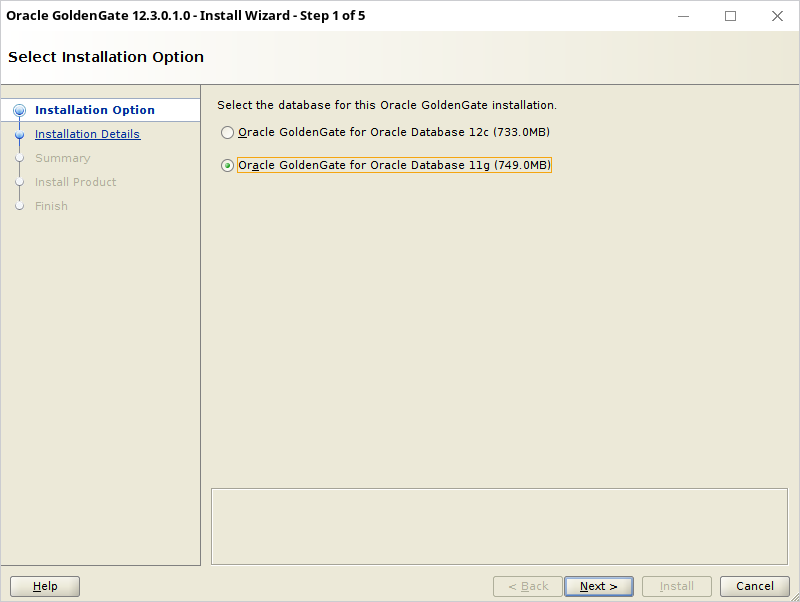
Task: Maximize the Install Wizard window
Action: pos(731,16)
